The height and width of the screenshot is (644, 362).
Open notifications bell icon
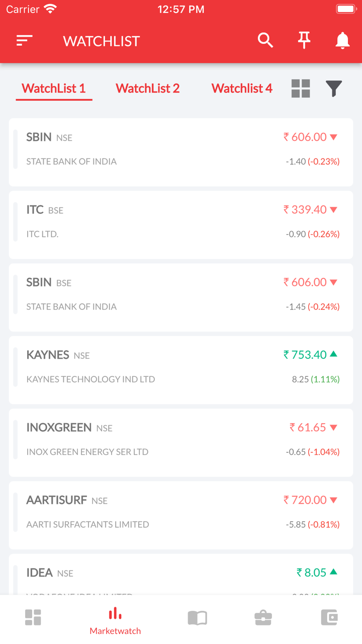tap(342, 40)
